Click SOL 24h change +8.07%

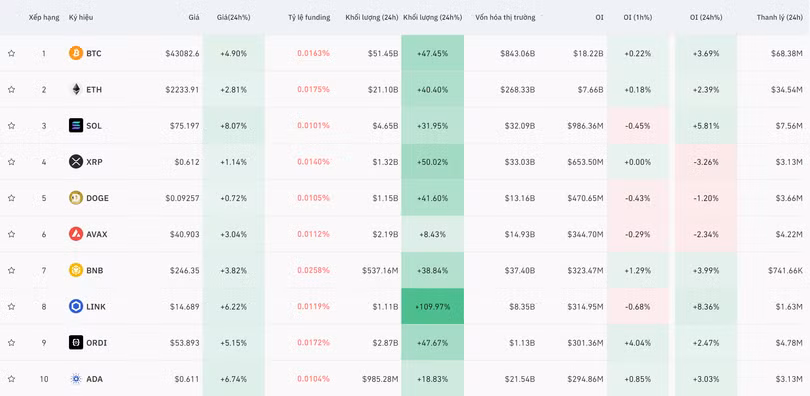point(233,125)
